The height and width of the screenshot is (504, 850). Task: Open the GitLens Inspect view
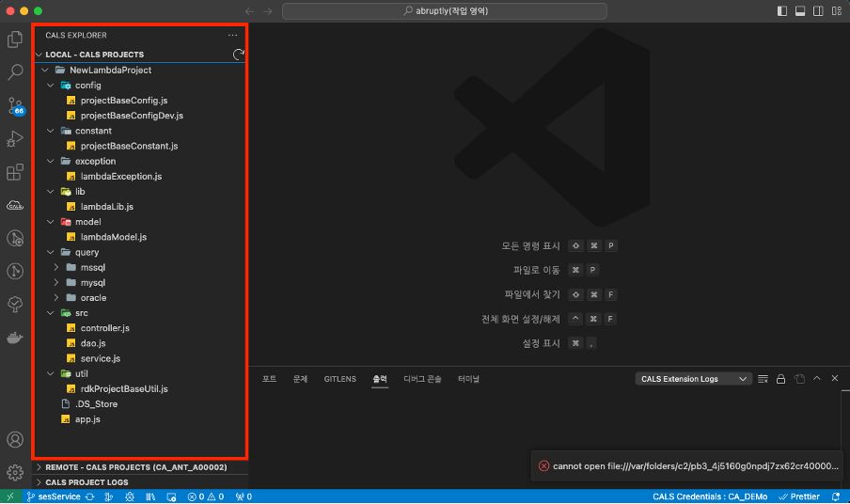[15, 239]
